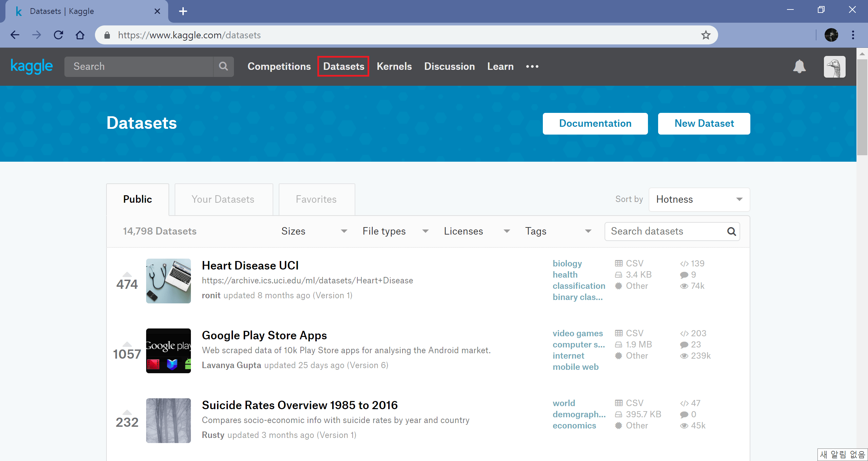The height and width of the screenshot is (461, 868).
Task: Open Competitions in the navbar
Action: click(279, 66)
